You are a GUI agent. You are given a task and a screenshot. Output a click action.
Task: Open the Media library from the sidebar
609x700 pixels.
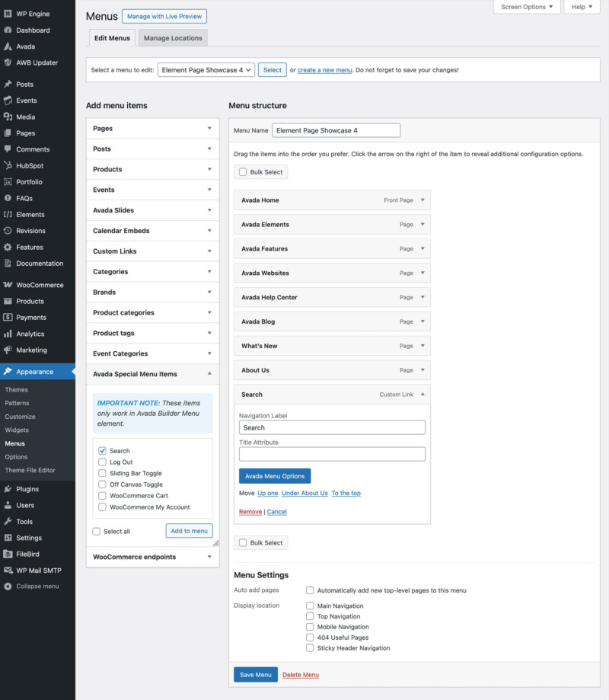[x=24, y=117]
